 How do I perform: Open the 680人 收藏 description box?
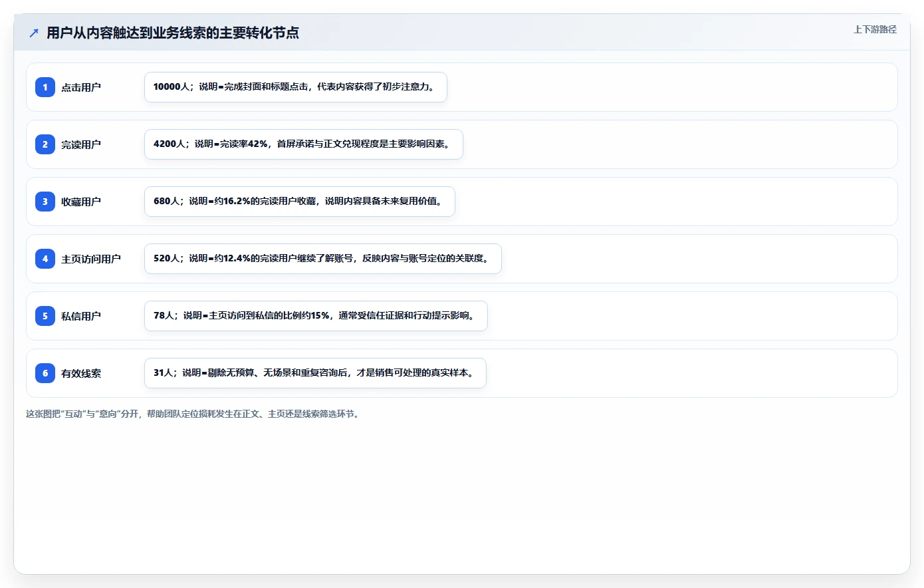[300, 202]
